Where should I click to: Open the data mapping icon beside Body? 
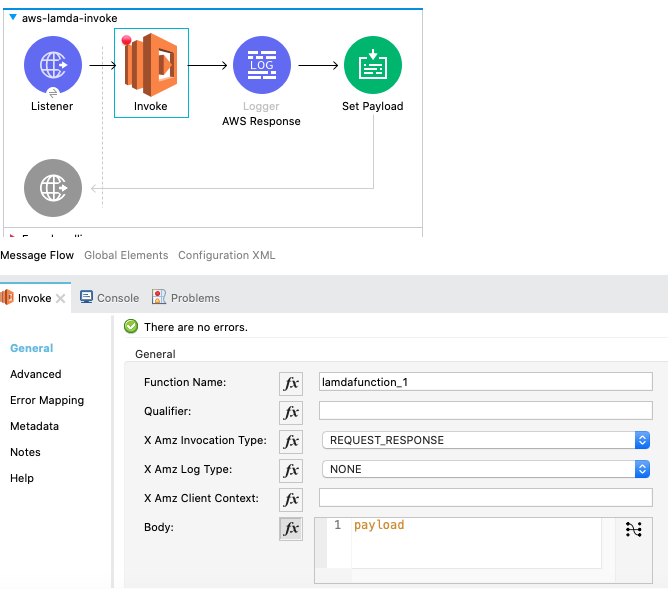(x=633, y=530)
